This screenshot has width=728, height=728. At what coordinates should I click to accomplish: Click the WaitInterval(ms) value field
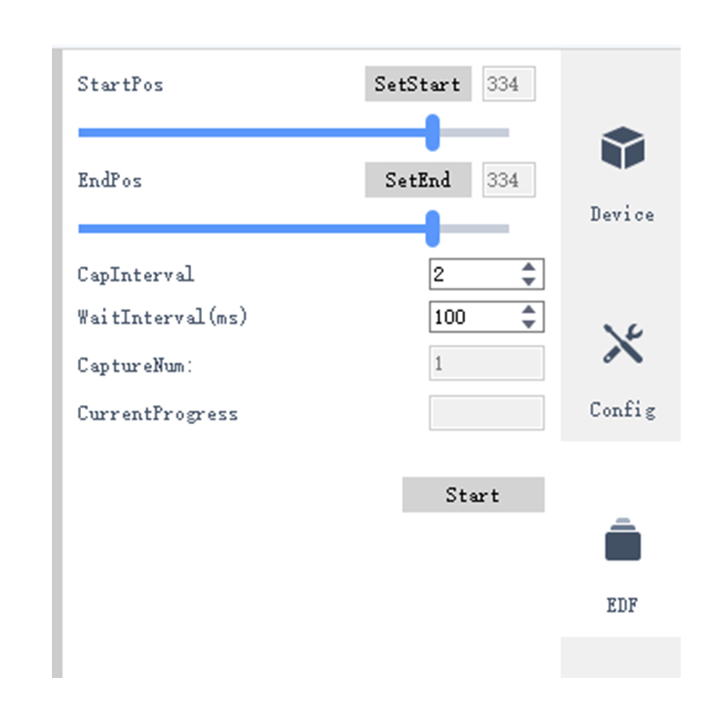click(471, 317)
